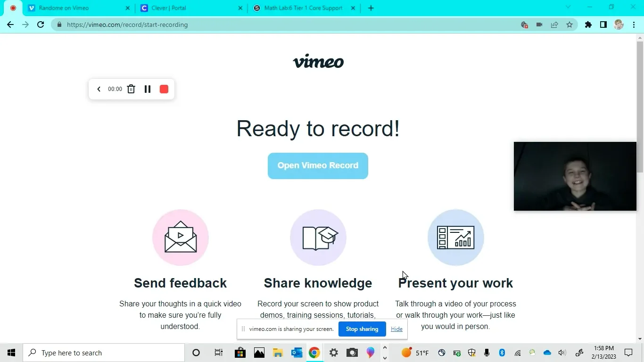Click the Open Vimeo Record button
644x362 pixels.
click(318, 166)
